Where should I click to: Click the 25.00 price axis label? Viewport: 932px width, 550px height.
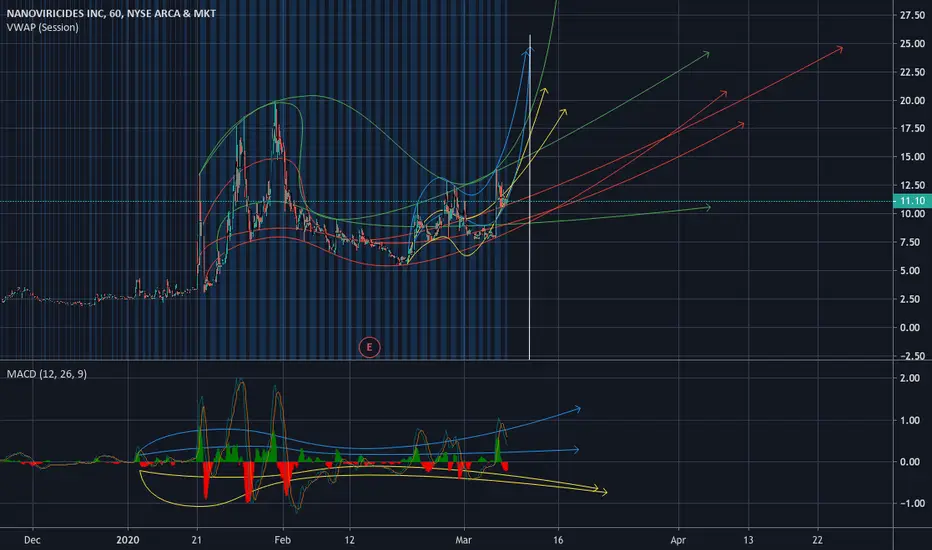pos(912,43)
